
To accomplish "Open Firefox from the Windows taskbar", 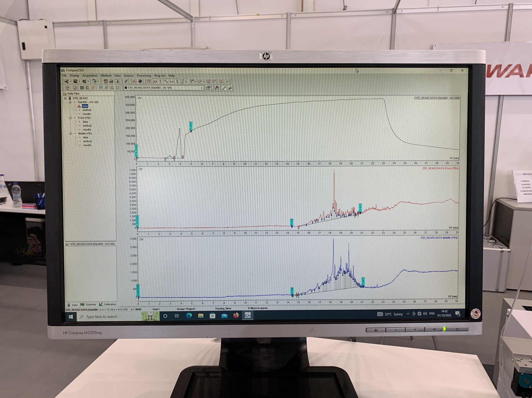I will tap(236, 316).
